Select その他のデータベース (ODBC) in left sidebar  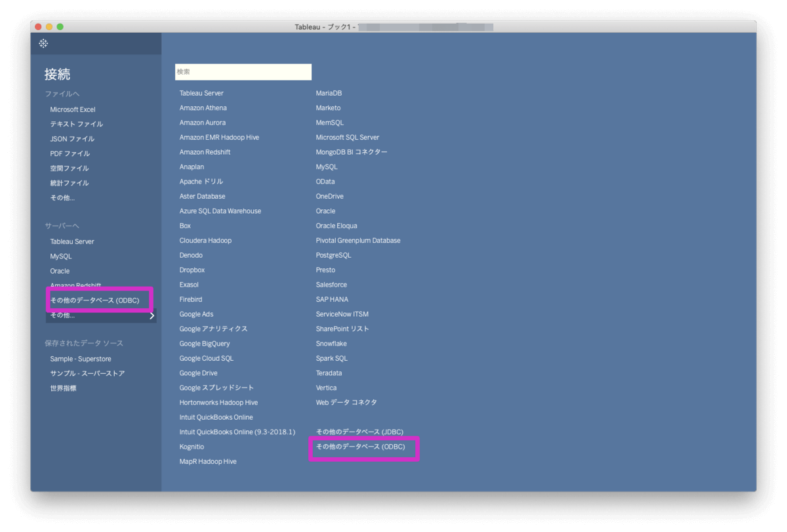click(95, 300)
